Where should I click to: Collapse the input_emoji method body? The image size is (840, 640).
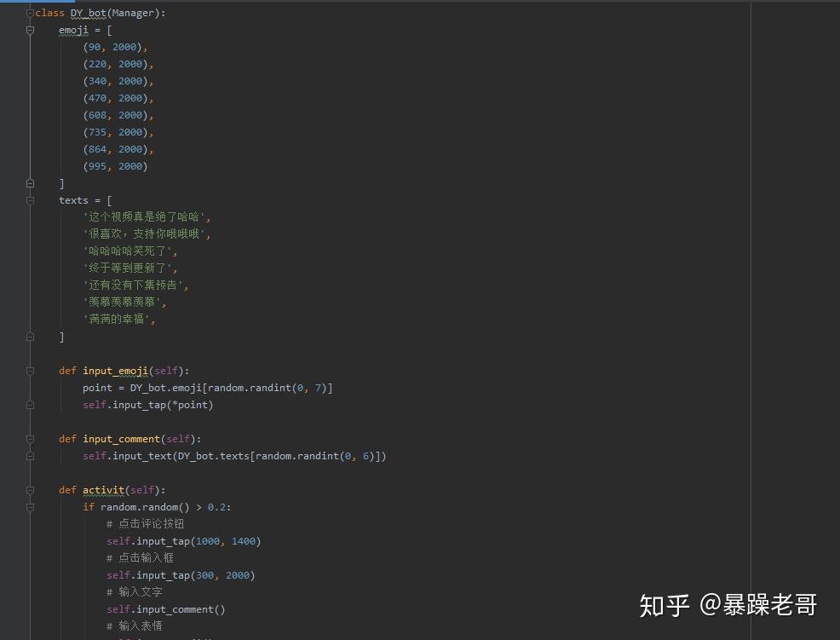pos(30,371)
